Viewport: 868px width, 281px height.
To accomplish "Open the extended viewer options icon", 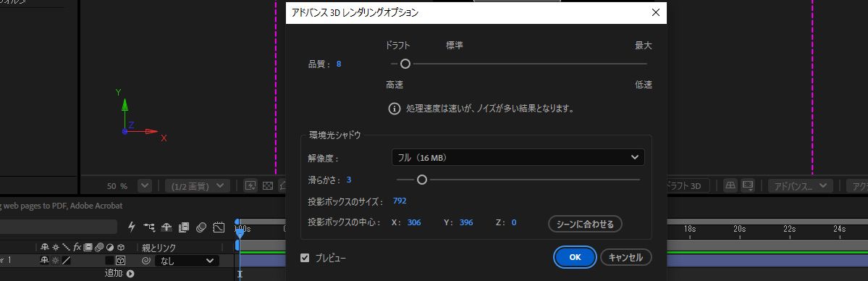I will click(748, 185).
